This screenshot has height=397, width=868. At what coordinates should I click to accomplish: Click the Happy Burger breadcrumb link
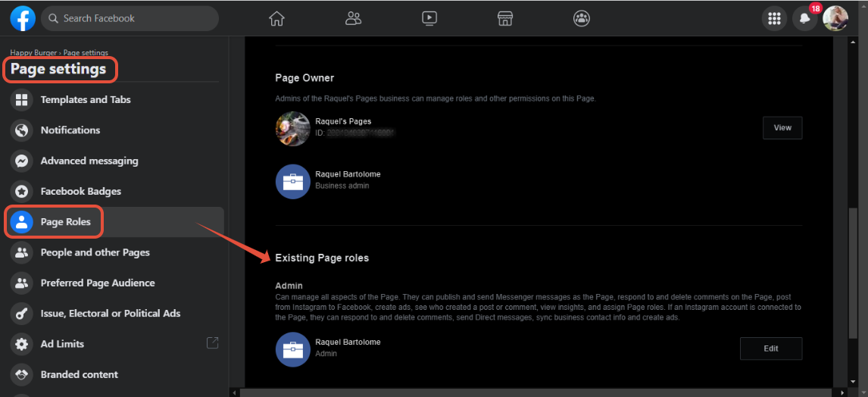pyautogui.click(x=33, y=52)
